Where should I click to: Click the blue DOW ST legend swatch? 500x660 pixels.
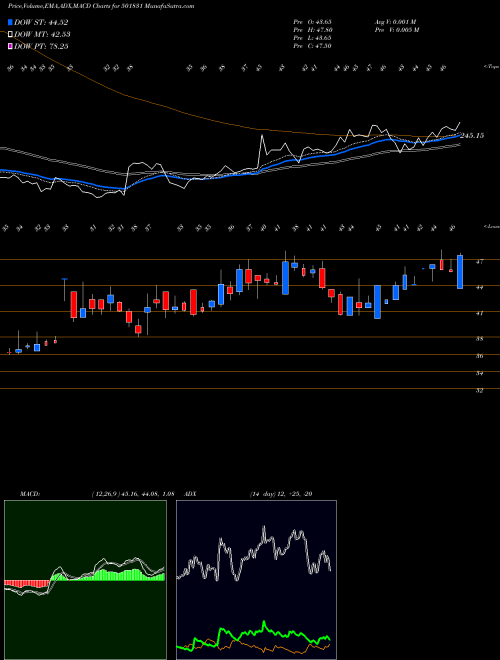tap(10, 22)
